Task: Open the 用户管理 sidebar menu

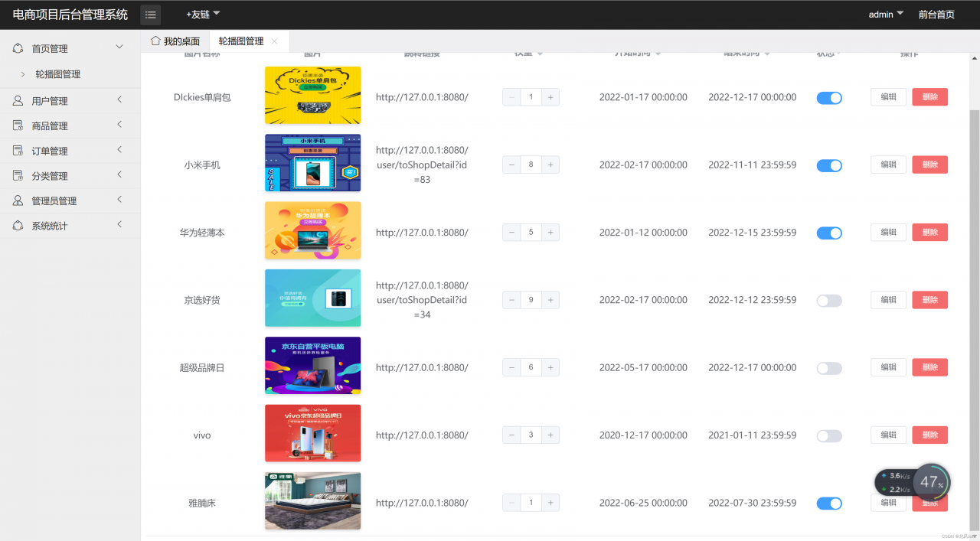Action: (x=70, y=101)
